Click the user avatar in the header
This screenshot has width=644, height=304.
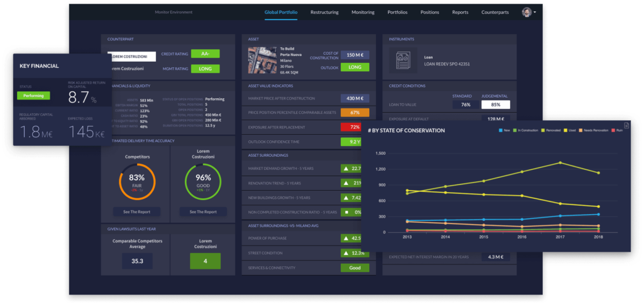[x=526, y=12]
